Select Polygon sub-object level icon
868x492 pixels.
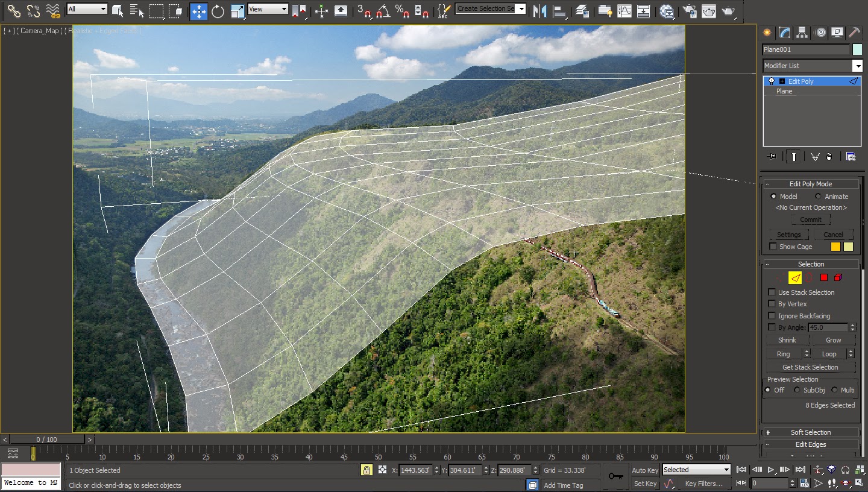click(x=823, y=278)
